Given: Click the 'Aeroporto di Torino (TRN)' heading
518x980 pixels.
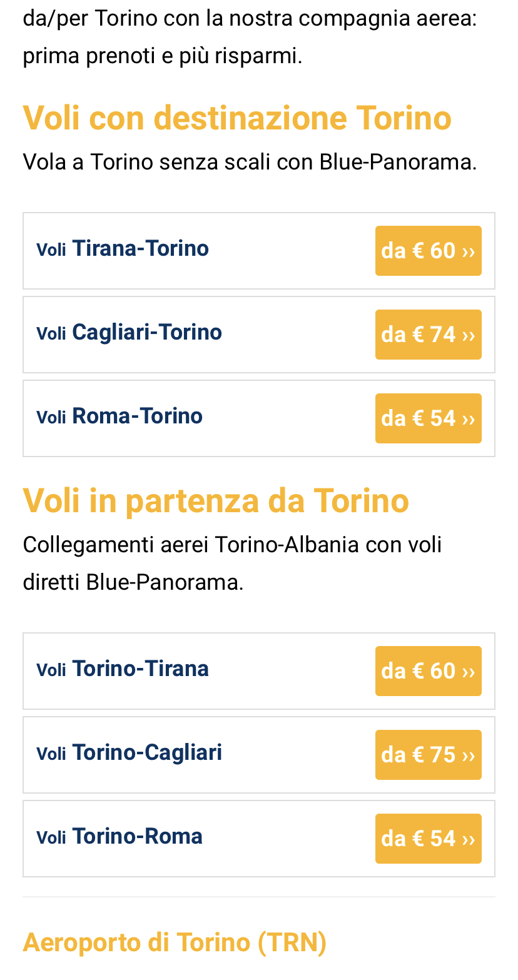Looking at the screenshot, I should click(175, 942).
